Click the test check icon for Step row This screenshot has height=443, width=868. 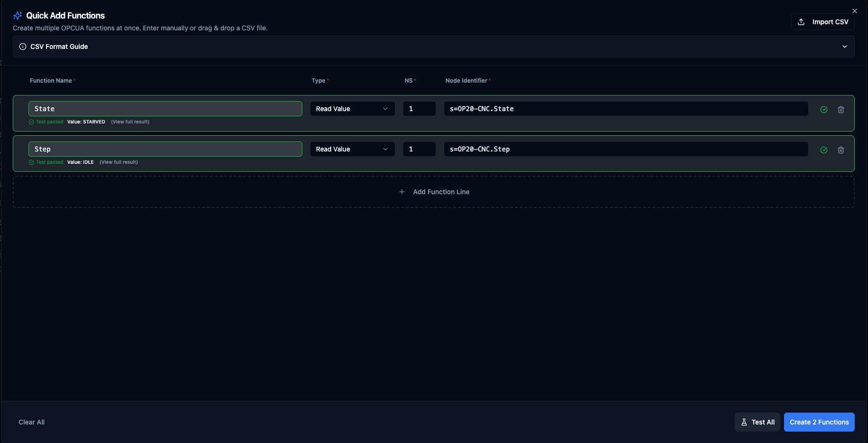click(x=824, y=150)
